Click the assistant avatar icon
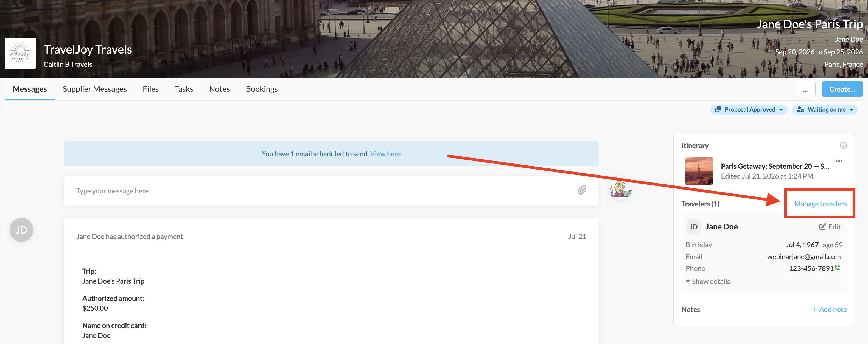This screenshot has width=868, height=344. point(620,188)
